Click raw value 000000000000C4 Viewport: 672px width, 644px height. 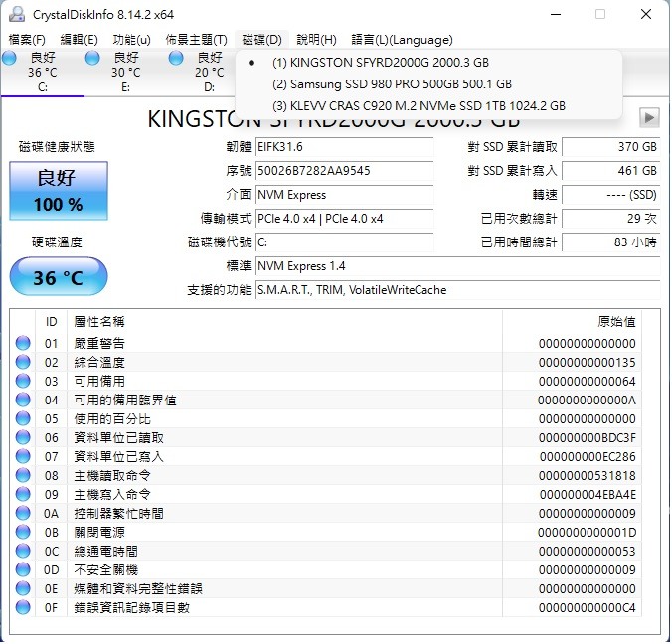click(588, 608)
